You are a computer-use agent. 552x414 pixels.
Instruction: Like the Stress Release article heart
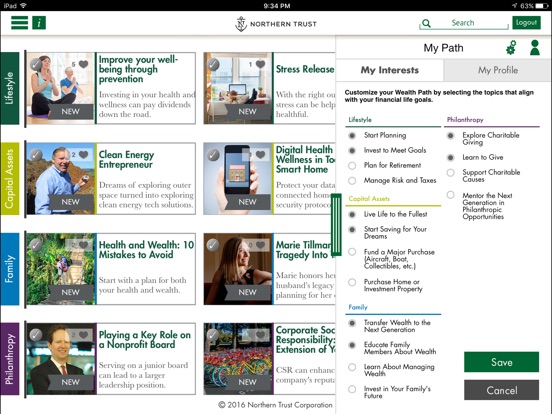(260, 64)
